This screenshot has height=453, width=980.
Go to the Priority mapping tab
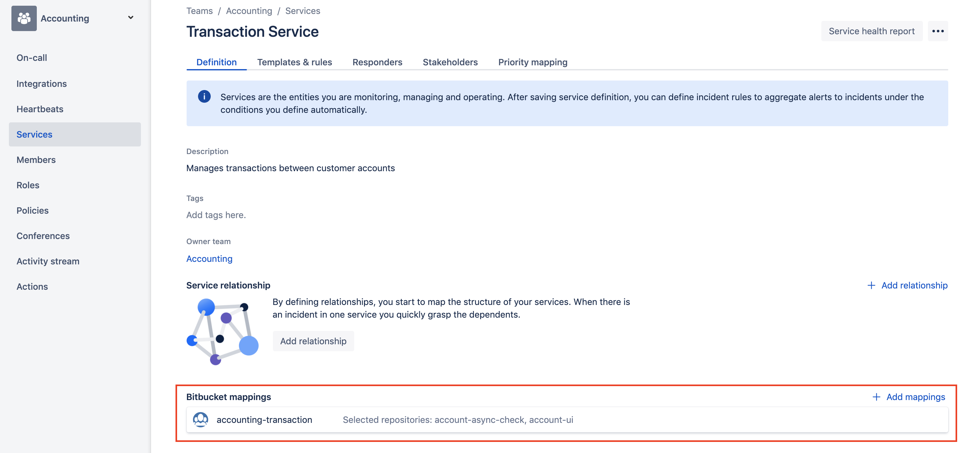(533, 62)
